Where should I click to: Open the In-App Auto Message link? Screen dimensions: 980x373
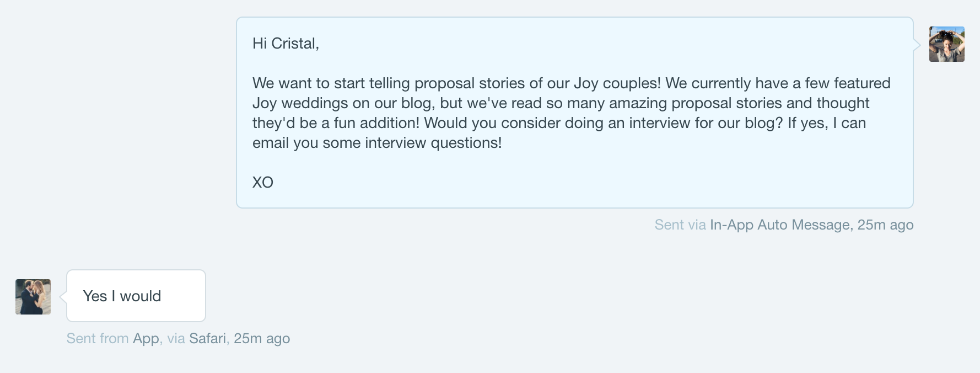(779, 225)
